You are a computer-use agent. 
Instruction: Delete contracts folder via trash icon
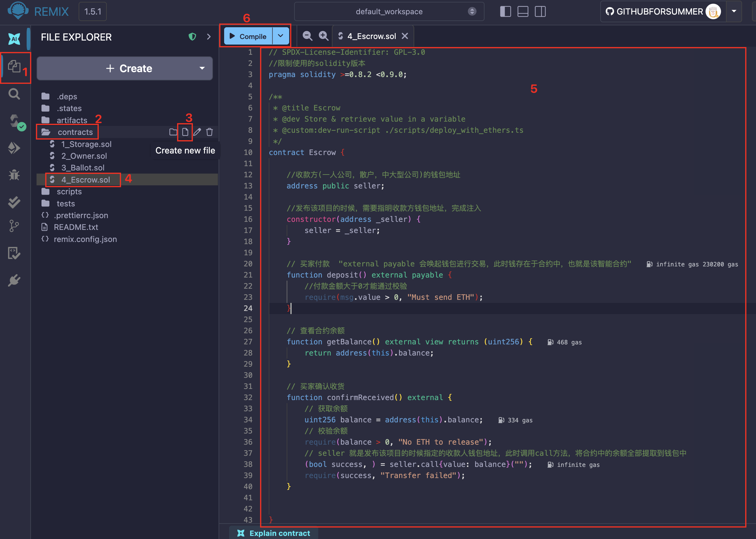coord(210,132)
